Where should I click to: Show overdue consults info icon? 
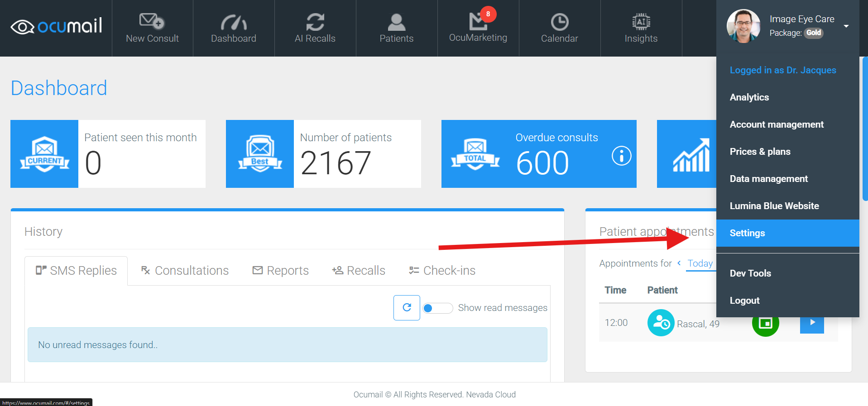click(622, 156)
